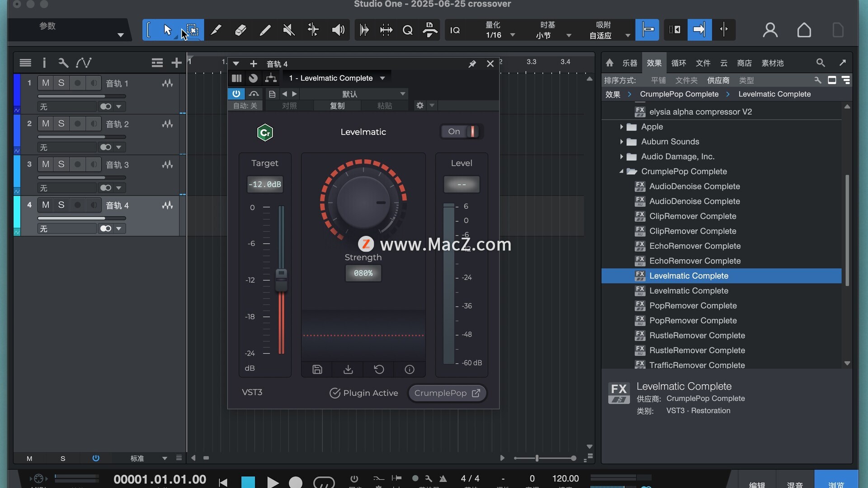The height and width of the screenshot is (488, 868).
Task: Switch to the 乐器 instruments tab
Action: coord(630,63)
